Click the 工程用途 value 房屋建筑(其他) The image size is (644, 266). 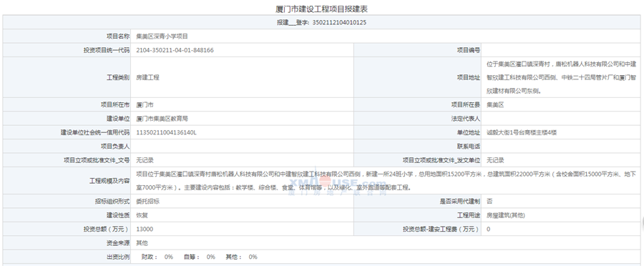506,215
